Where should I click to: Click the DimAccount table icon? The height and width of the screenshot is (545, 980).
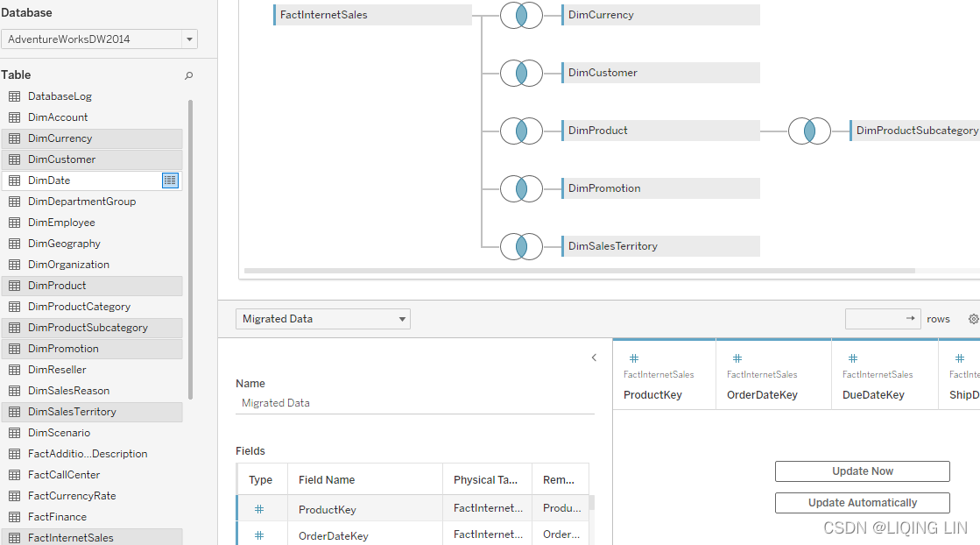coord(14,117)
